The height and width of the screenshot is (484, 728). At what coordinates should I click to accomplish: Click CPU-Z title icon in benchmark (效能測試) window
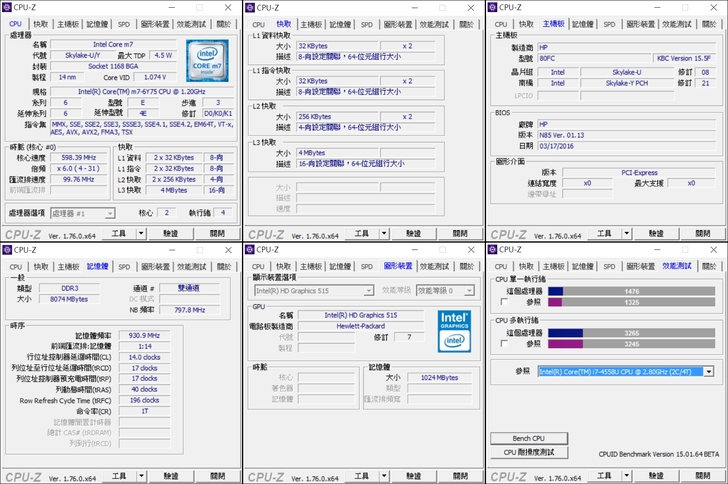(x=493, y=249)
